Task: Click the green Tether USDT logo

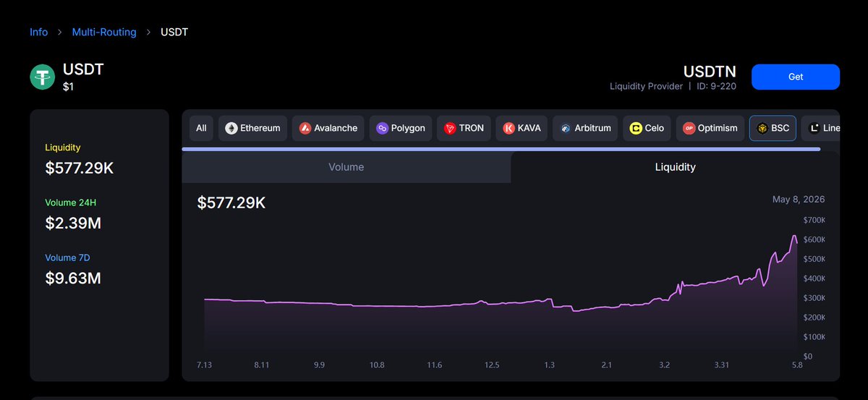Action: point(43,77)
